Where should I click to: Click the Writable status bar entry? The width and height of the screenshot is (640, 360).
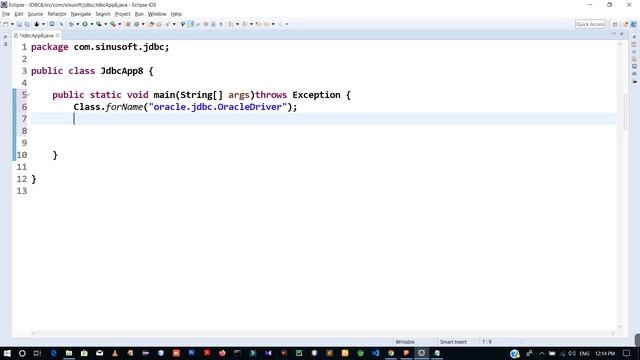tap(405, 342)
